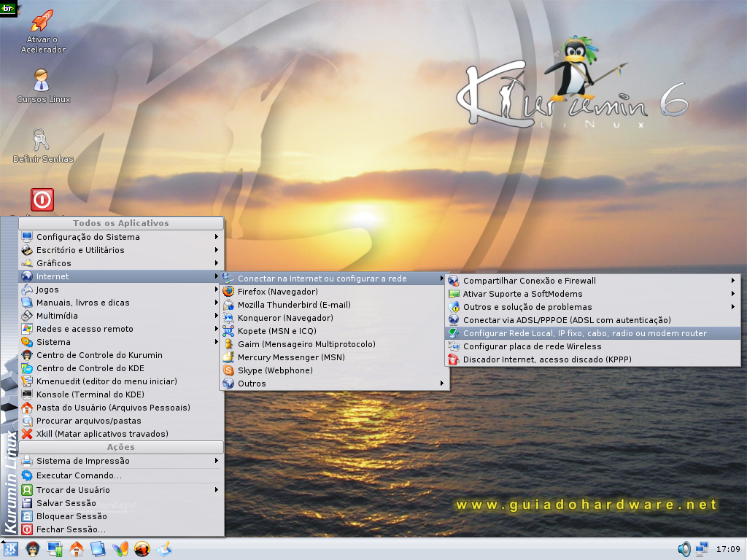Click the 17:09 clock on the taskbar
747x560 pixels.
pyautogui.click(x=729, y=549)
